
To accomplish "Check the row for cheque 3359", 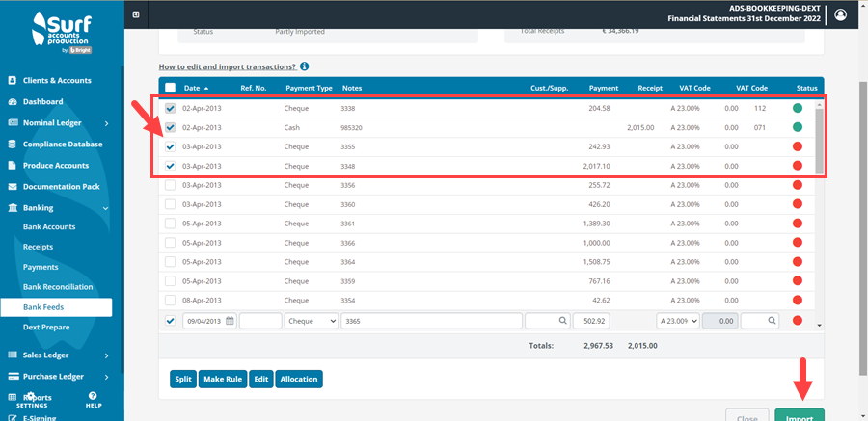I will [x=171, y=281].
